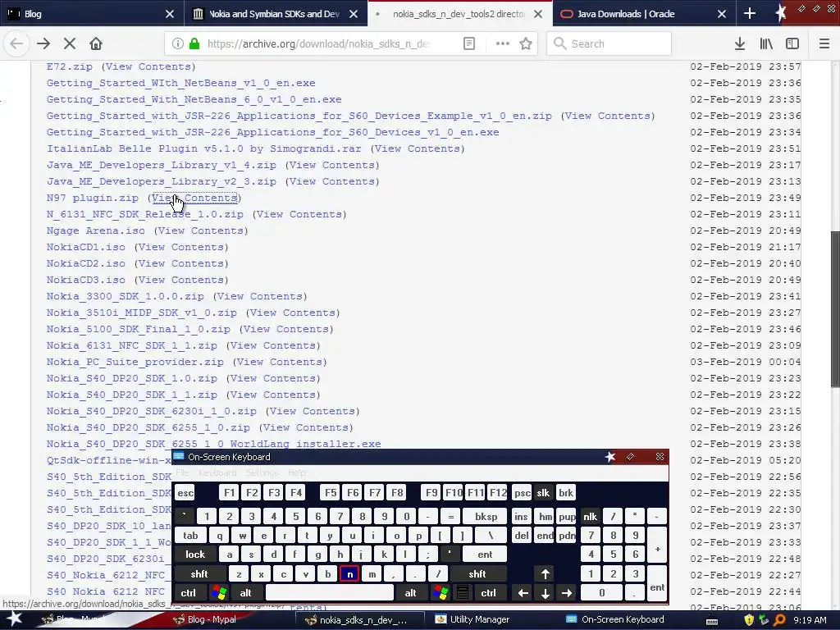Close the Java Downloads | Oracle tab
The width and height of the screenshot is (840, 630).
tap(722, 14)
